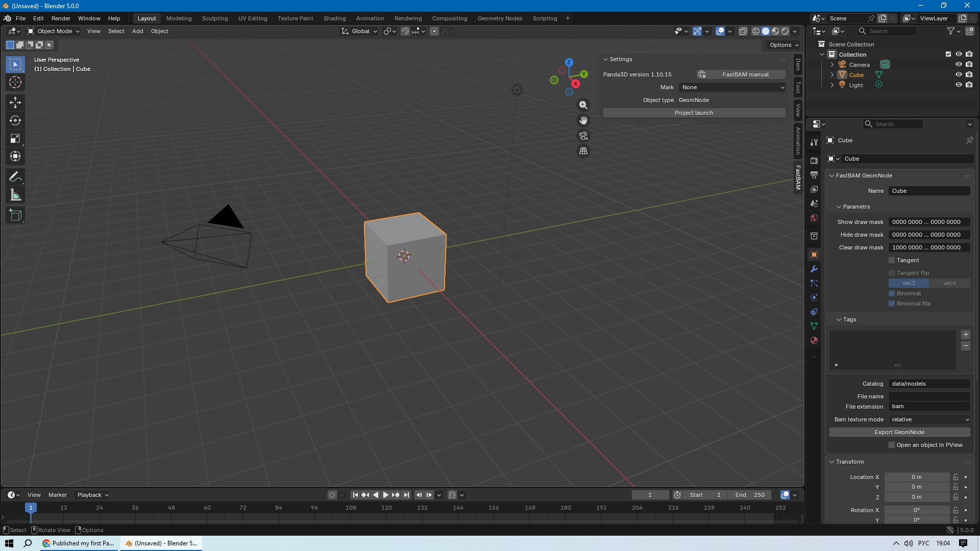Toggle camera view in viewport

pyautogui.click(x=583, y=136)
